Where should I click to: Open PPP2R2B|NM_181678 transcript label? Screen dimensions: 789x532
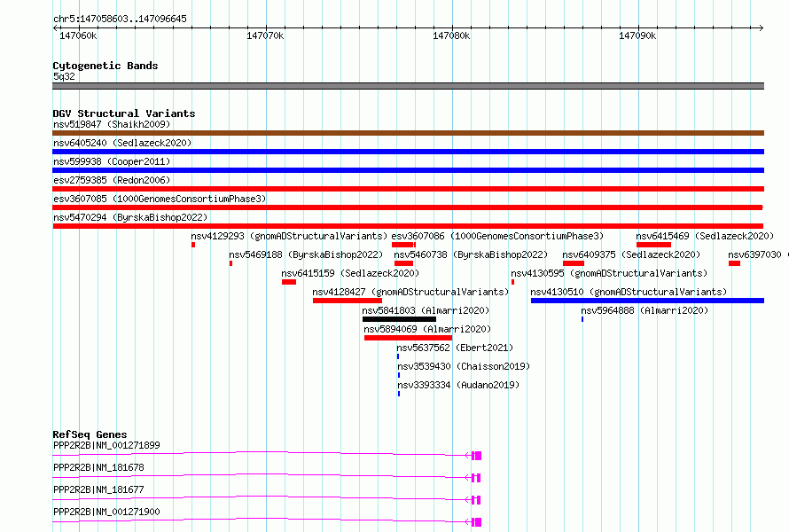pos(98,467)
